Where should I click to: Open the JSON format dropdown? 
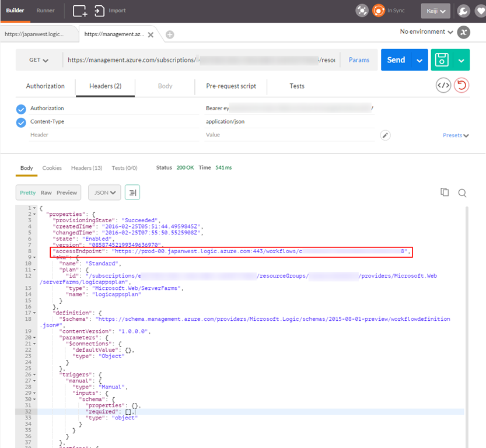[x=104, y=192]
